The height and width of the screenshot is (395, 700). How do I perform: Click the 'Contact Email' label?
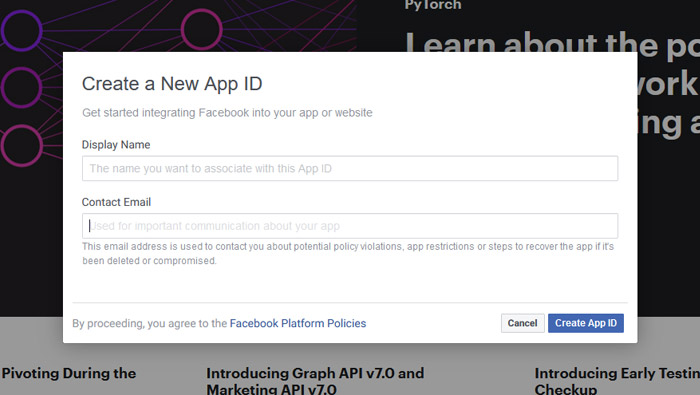pyautogui.click(x=117, y=202)
